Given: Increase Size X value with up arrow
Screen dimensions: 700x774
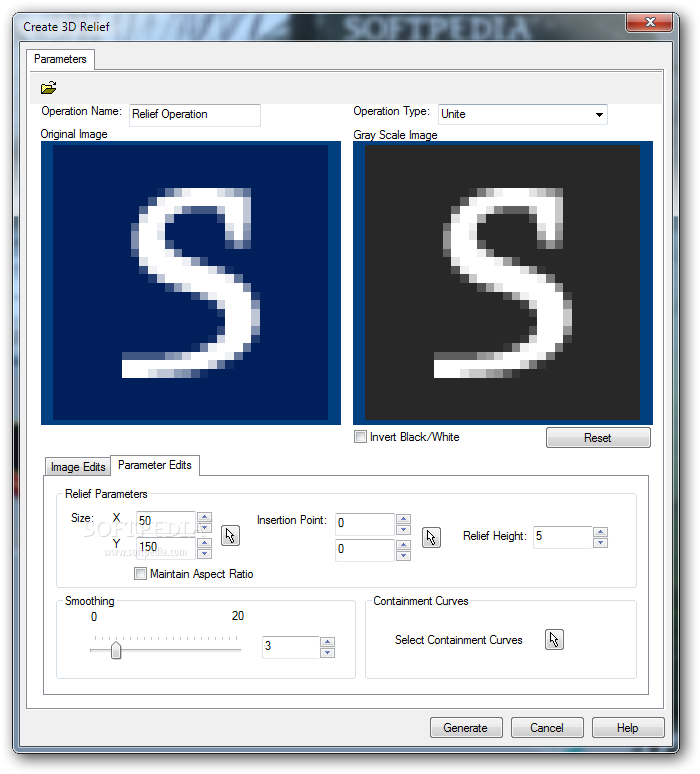Looking at the screenshot, I should (x=204, y=517).
